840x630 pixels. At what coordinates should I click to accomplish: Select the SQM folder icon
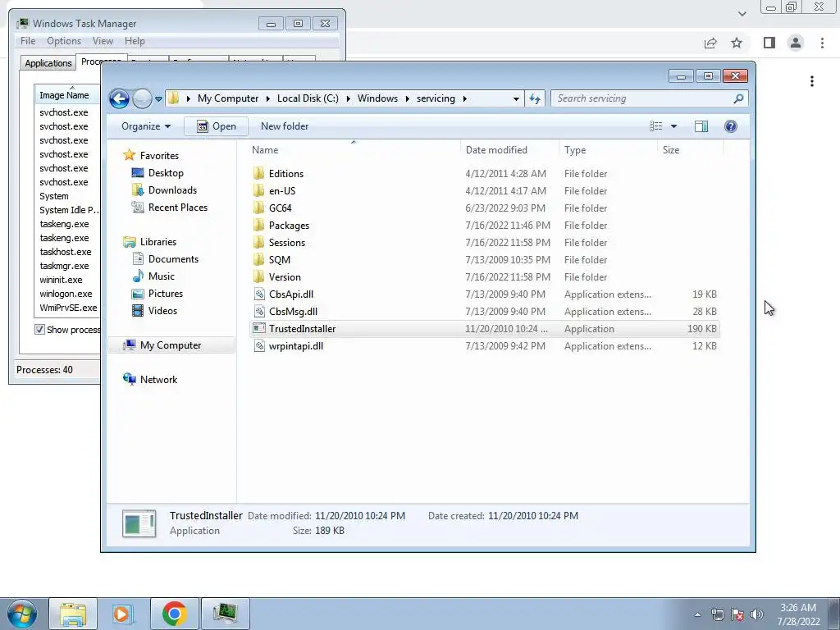(258, 259)
